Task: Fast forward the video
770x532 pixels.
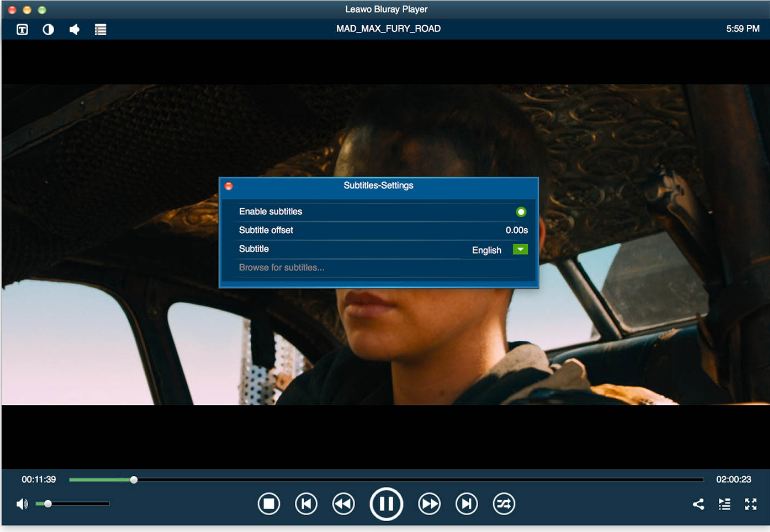Action: pyautogui.click(x=429, y=504)
